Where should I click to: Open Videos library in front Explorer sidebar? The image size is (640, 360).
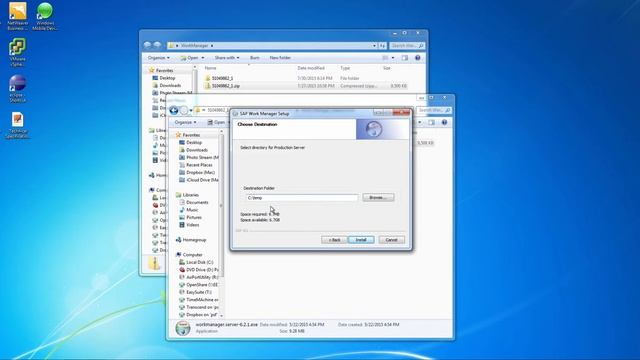click(x=189, y=225)
